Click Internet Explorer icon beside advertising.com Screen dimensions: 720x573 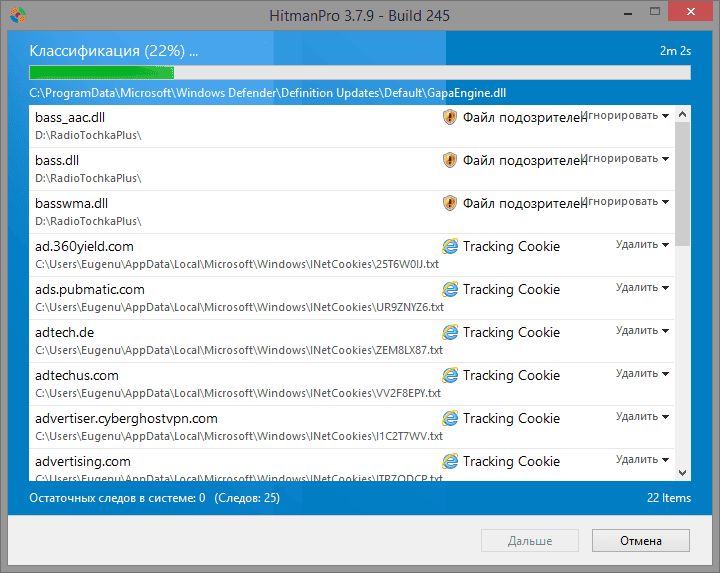[x=450, y=461]
